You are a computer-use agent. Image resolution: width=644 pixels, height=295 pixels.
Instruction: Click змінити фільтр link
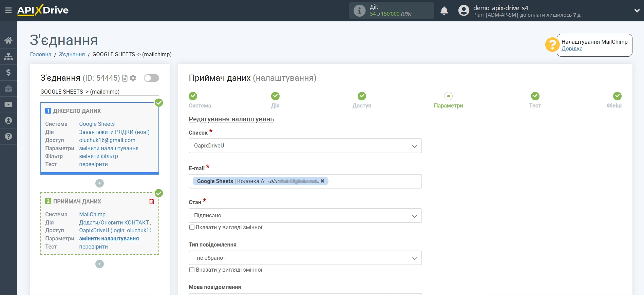[x=98, y=156]
